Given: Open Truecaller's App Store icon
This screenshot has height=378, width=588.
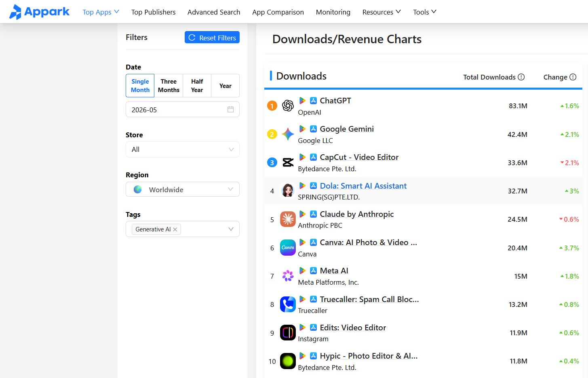Looking at the screenshot, I should tap(313, 299).
